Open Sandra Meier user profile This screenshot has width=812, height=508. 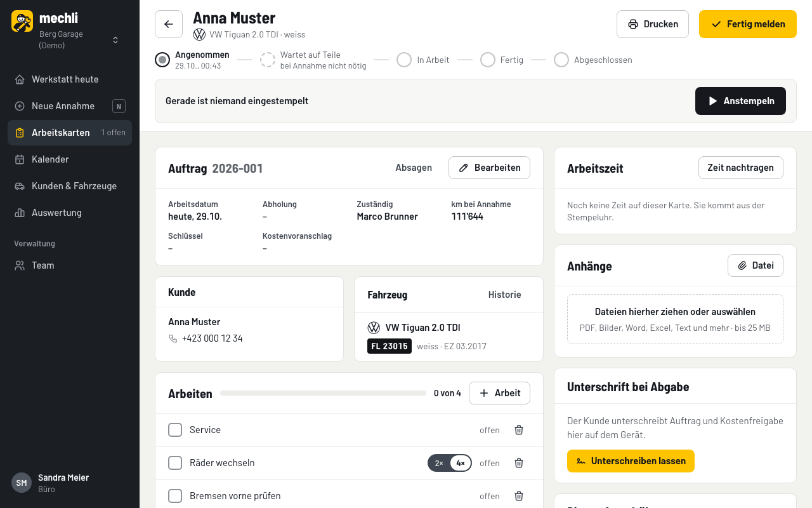tap(70, 483)
